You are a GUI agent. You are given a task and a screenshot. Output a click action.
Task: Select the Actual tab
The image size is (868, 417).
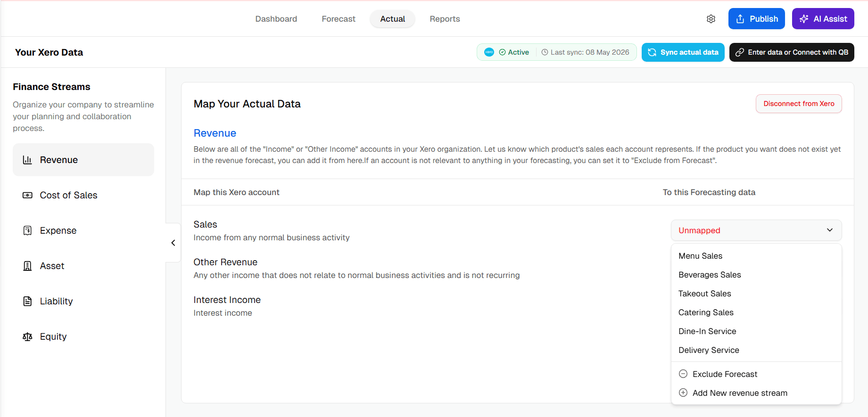pyautogui.click(x=392, y=19)
